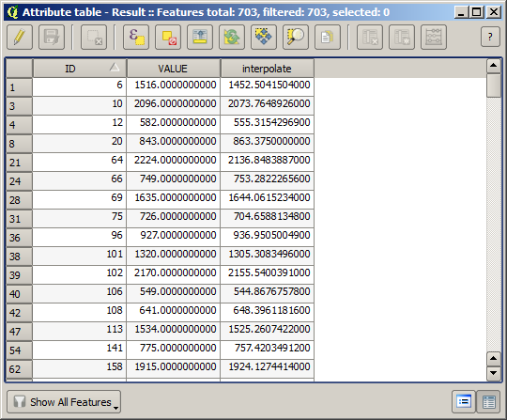507x420 pixels.
Task: Sort by the ID column header
Action: click(x=80, y=69)
